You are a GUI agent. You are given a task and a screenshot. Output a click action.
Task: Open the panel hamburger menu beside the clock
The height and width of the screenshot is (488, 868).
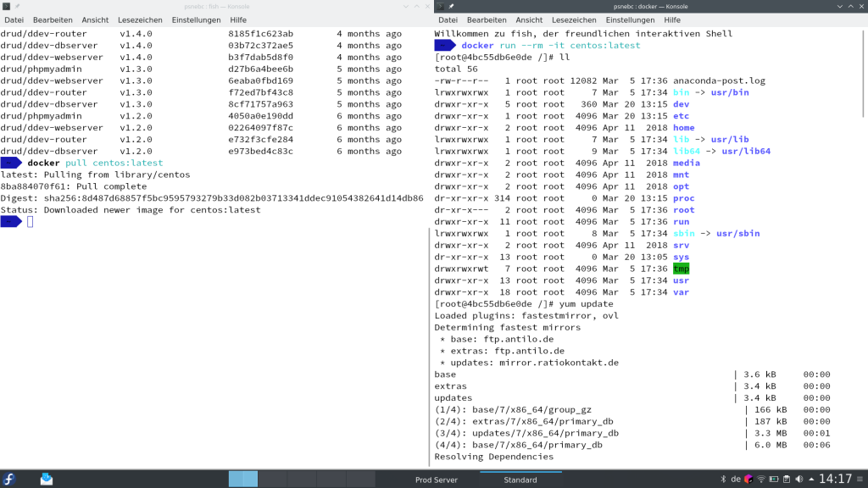[860, 480]
